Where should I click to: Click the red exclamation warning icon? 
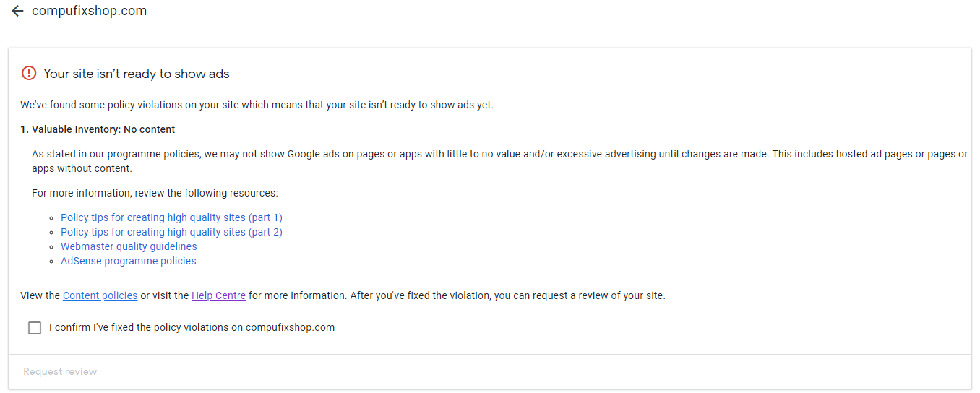click(x=28, y=73)
